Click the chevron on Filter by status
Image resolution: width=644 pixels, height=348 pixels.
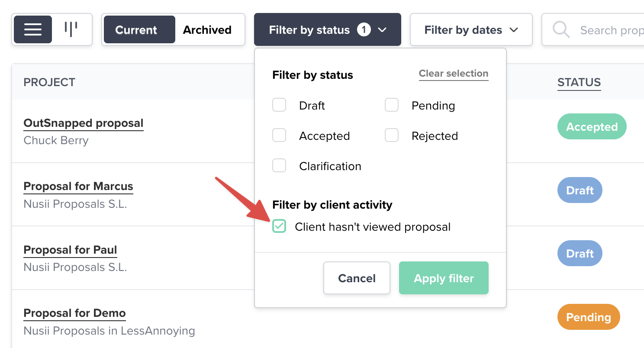pyautogui.click(x=382, y=29)
